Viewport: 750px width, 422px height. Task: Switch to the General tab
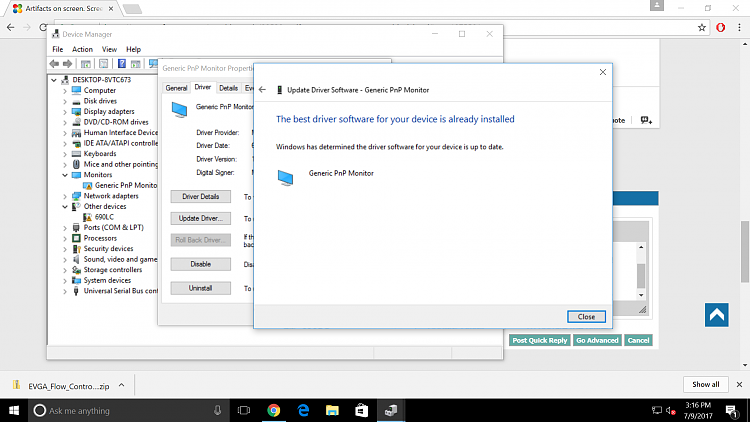[x=176, y=88]
